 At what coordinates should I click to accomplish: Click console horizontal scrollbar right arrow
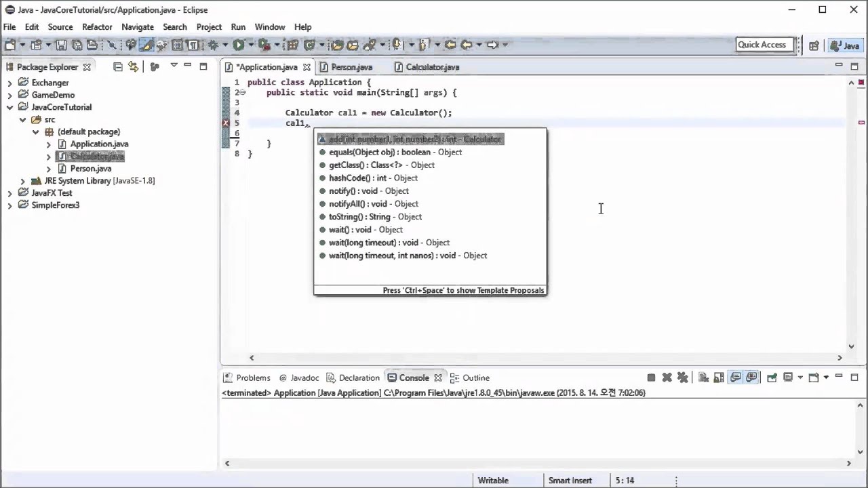pyautogui.click(x=849, y=464)
